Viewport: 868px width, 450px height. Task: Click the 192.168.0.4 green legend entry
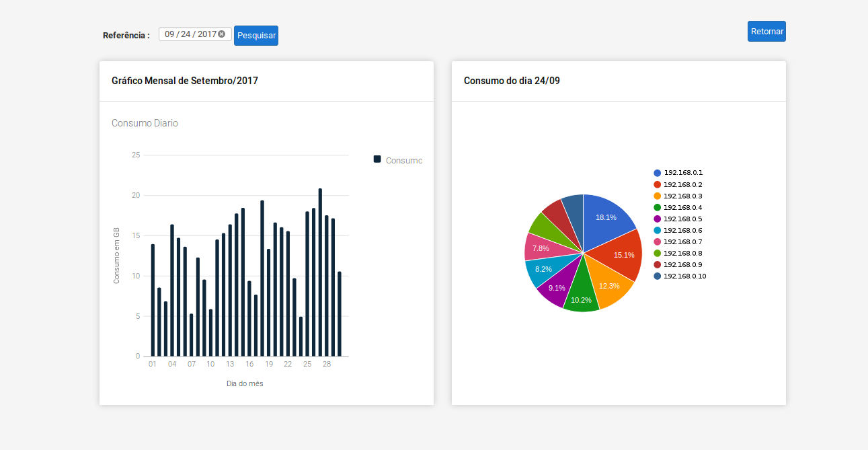click(x=682, y=207)
